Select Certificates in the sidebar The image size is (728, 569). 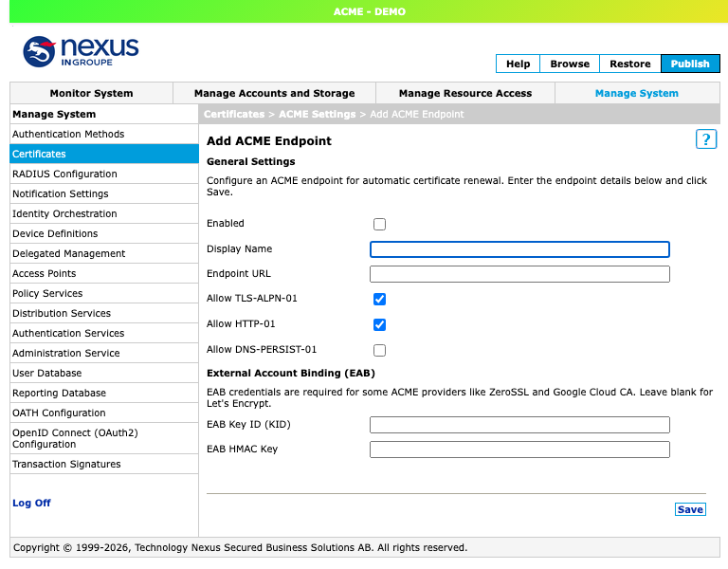(x=104, y=154)
